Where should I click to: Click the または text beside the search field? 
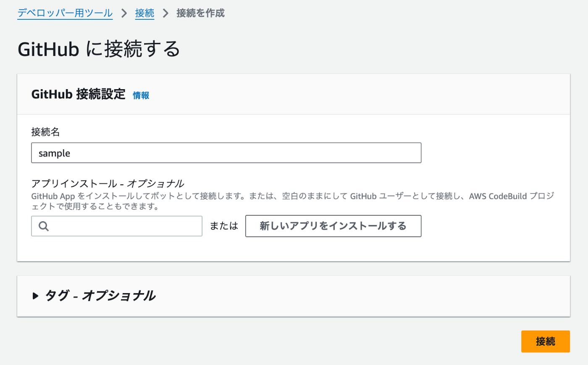pyautogui.click(x=224, y=226)
